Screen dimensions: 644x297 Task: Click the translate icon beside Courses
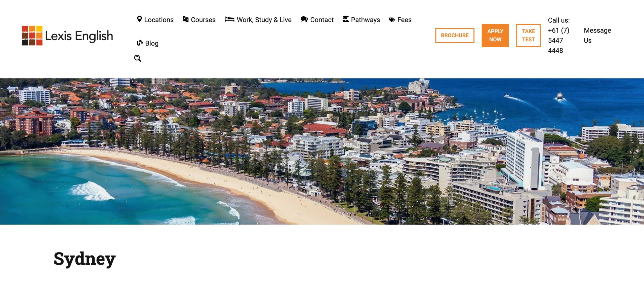(x=186, y=19)
